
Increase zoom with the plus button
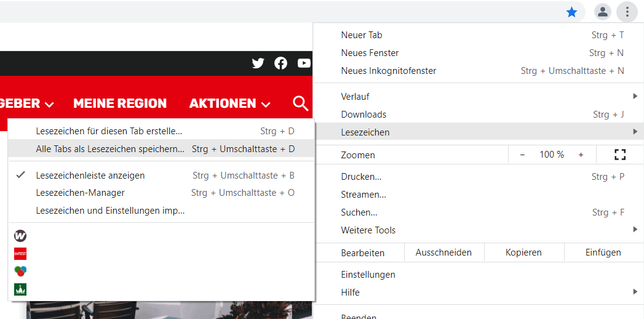tap(581, 155)
